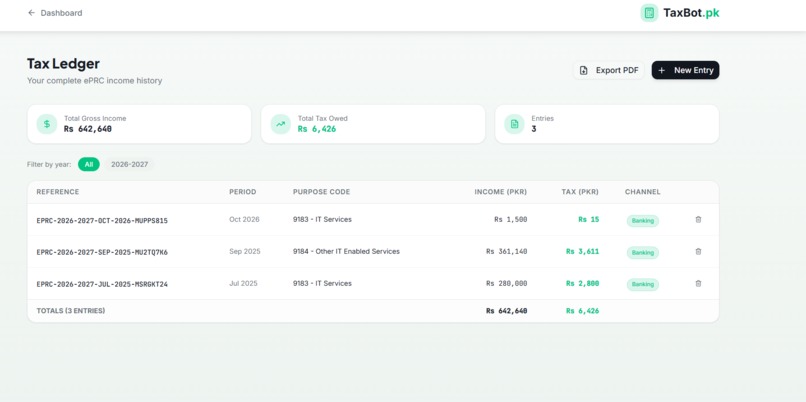Image resolution: width=806 pixels, height=402 pixels.
Task: Click the TAX (PKR) column header
Action: [580, 192]
